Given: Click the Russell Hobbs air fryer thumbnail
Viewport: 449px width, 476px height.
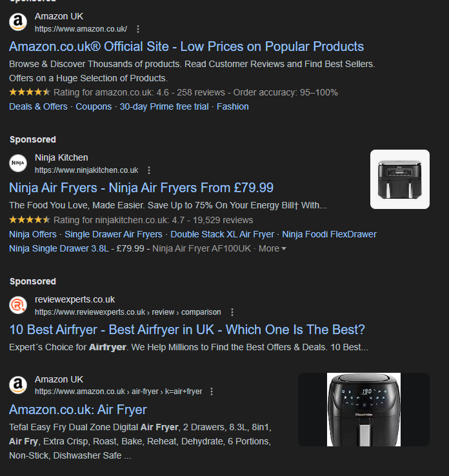Looking at the screenshot, I should (364, 410).
